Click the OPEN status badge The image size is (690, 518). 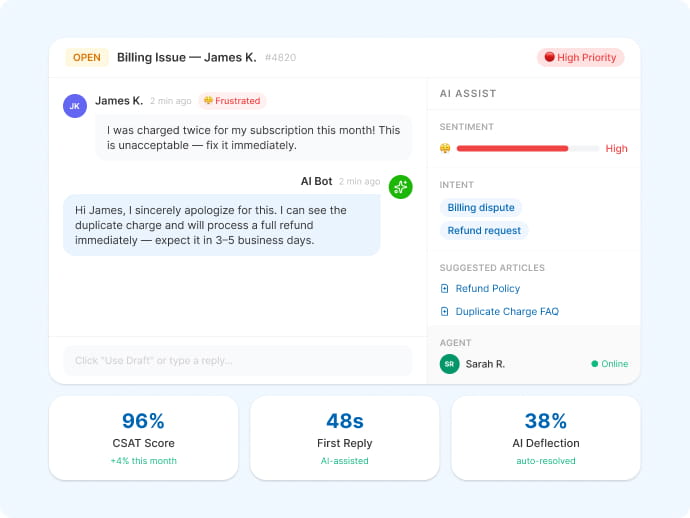[x=87, y=57]
